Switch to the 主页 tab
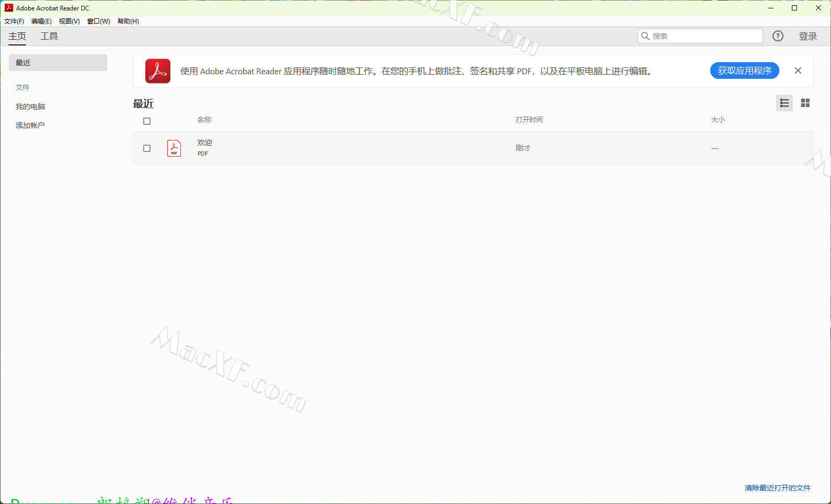Viewport: 831px width, 504px height. [17, 36]
